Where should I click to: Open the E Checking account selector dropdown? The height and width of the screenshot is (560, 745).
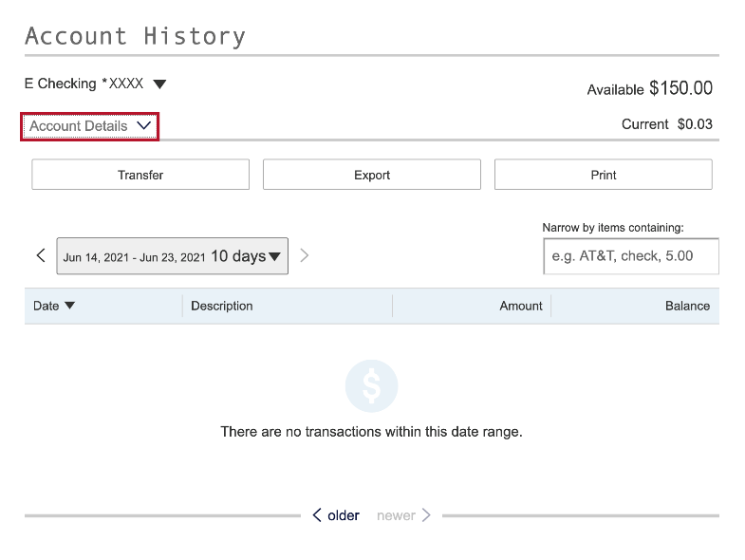95,84
